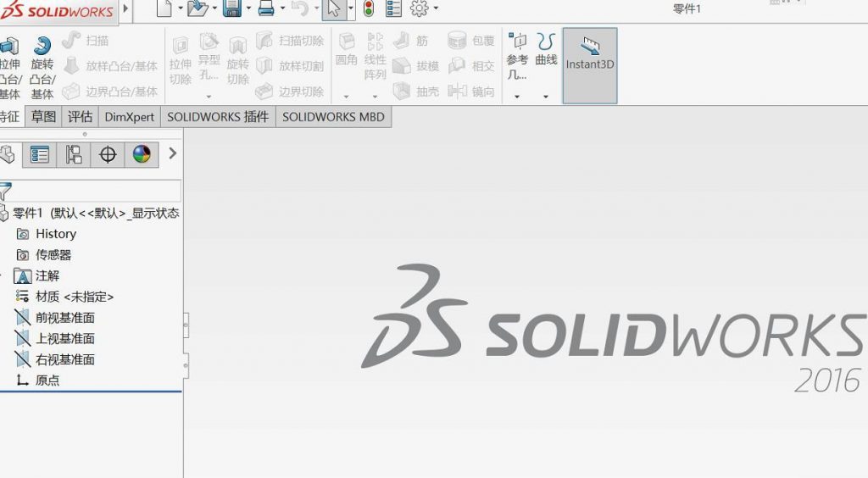Select 零件1 root node in tree
This screenshot has height=478, width=868.
coord(90,213)
